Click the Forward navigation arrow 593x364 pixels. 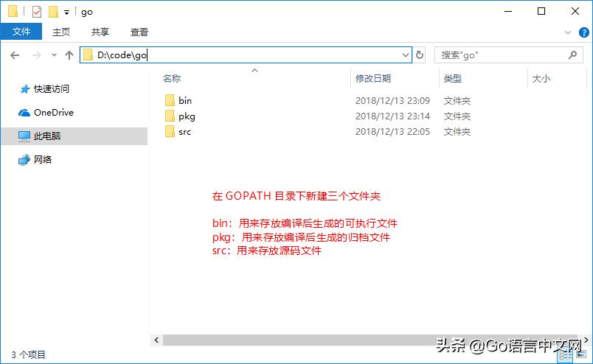[36, 55]
